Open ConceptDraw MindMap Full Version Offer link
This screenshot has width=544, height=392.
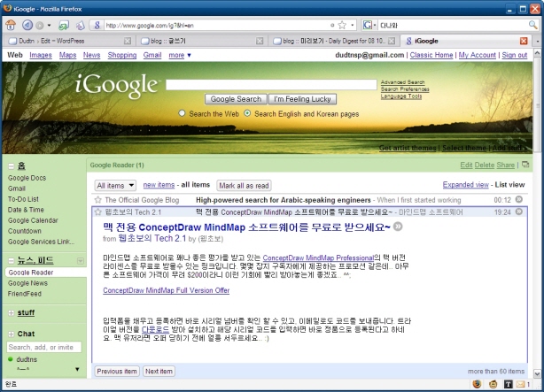click(x=167, y=290)
